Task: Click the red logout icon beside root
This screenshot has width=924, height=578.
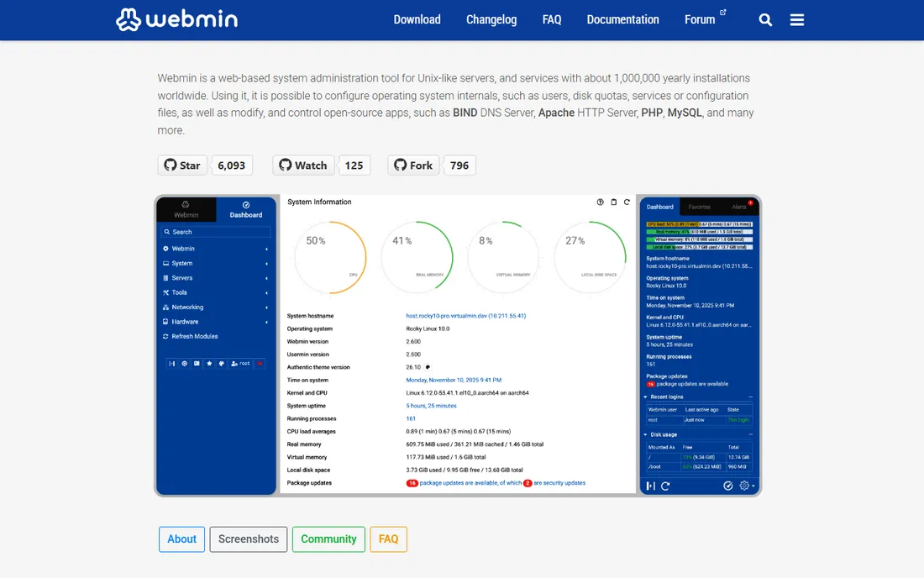Action: click(260, 364)
